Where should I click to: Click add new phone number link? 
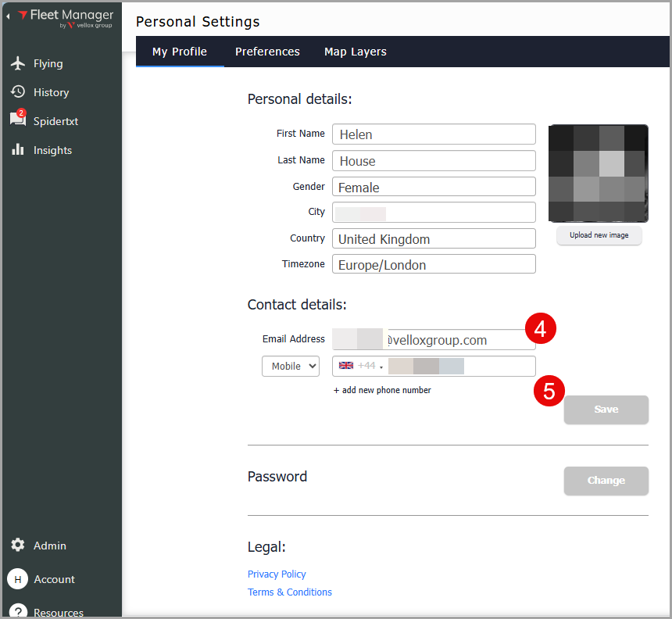click(x=382, y=390)
